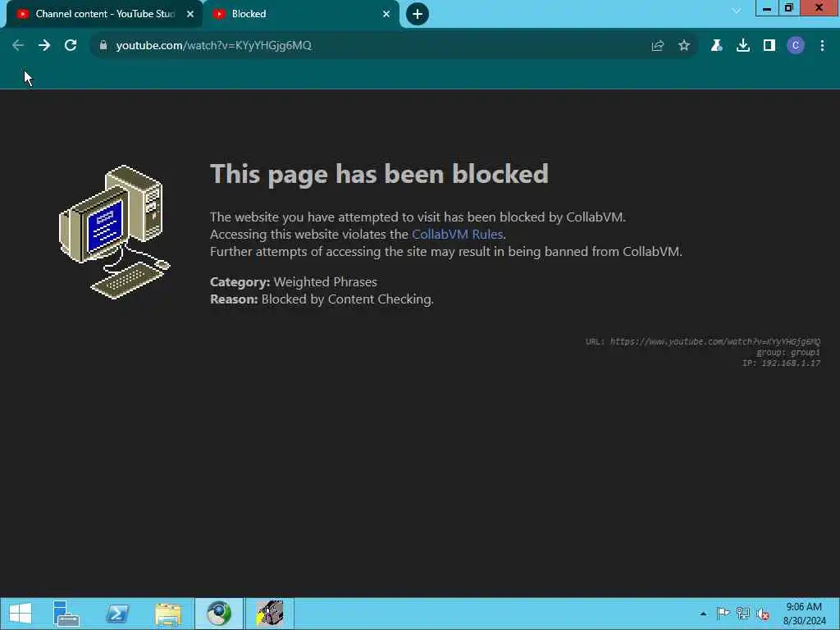The image size is (840, 630).
Task: Open Server Manager from the taskbar
Action: tap(66, 614)
